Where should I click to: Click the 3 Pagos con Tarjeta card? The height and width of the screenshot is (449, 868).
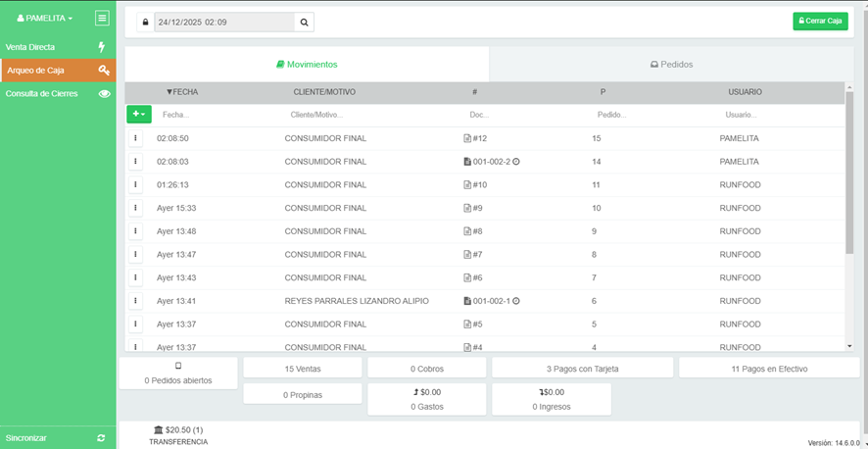pos(582,368)
